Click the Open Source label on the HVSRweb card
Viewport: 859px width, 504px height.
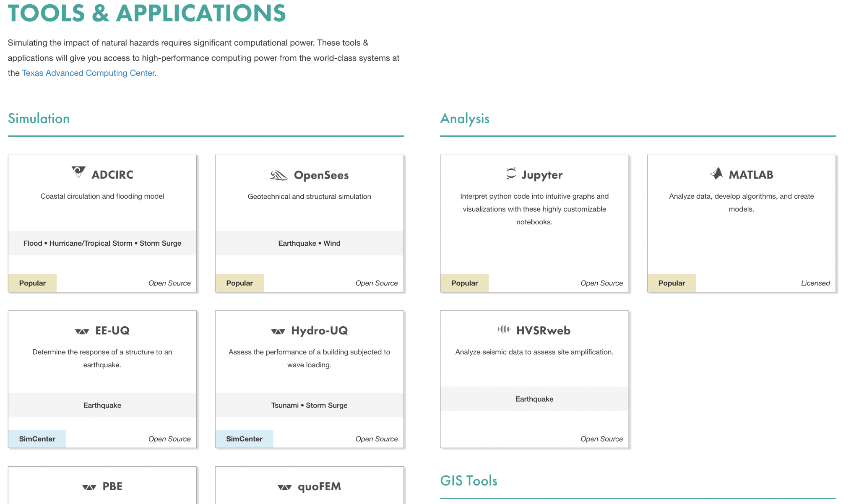click(601, 439)
